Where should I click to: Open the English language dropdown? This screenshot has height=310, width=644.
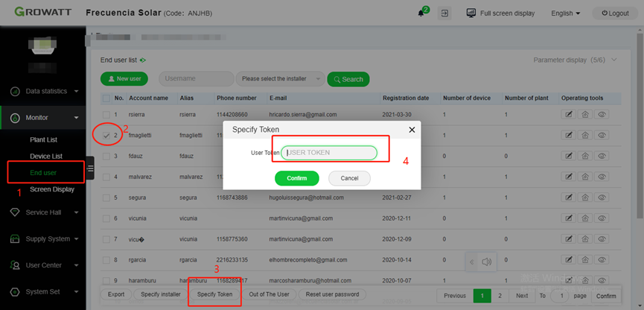[x=567, y=13]
